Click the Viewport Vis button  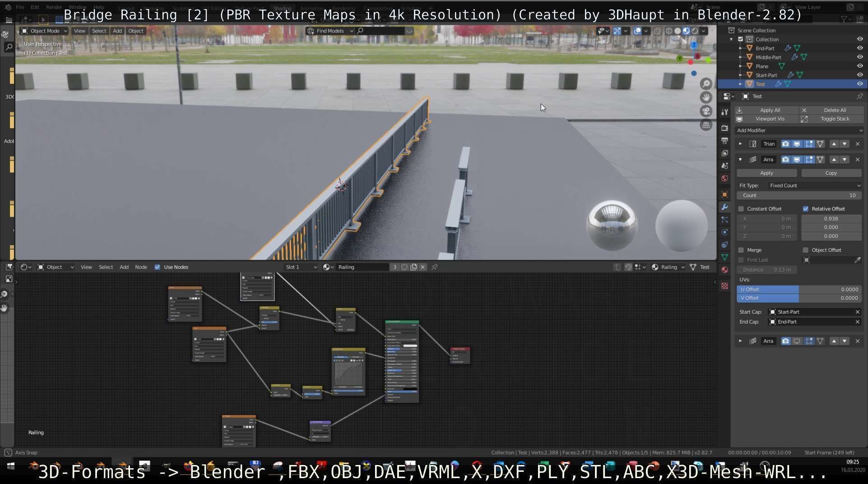(x=766, y=119)
